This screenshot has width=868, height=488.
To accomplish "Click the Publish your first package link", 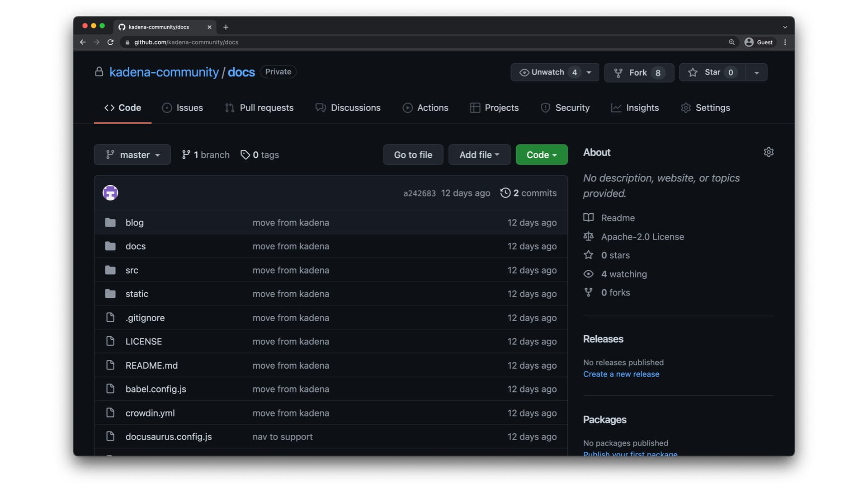I will 630,454.
